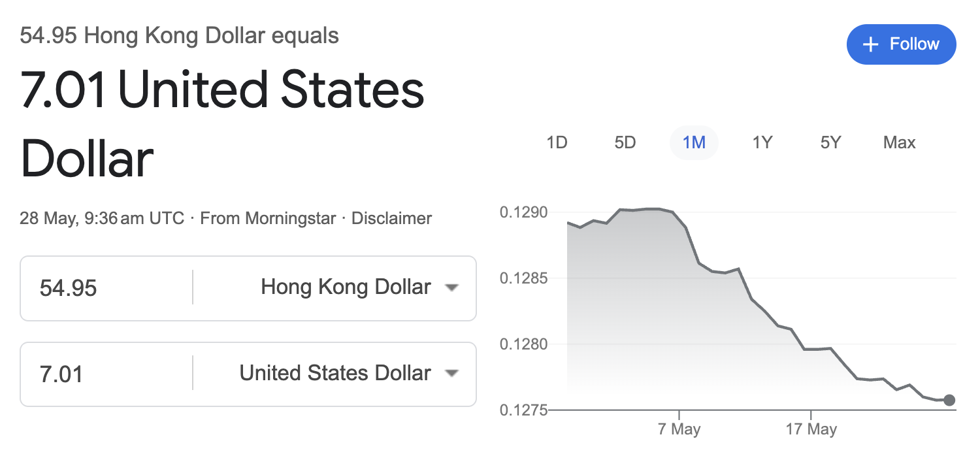The width and height of the screenshot is (980, 456).
Task: Select the 1D time range tab
Action: pos(557,142)
